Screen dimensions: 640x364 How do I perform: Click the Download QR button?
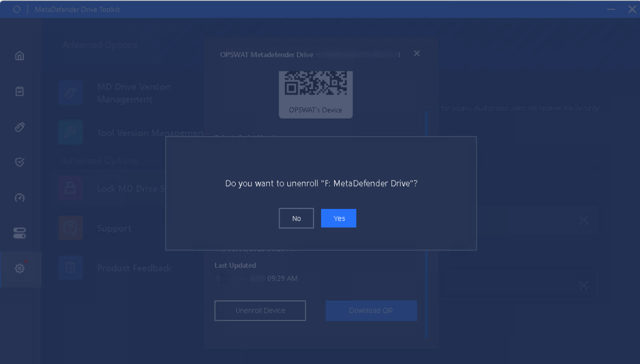371,311
